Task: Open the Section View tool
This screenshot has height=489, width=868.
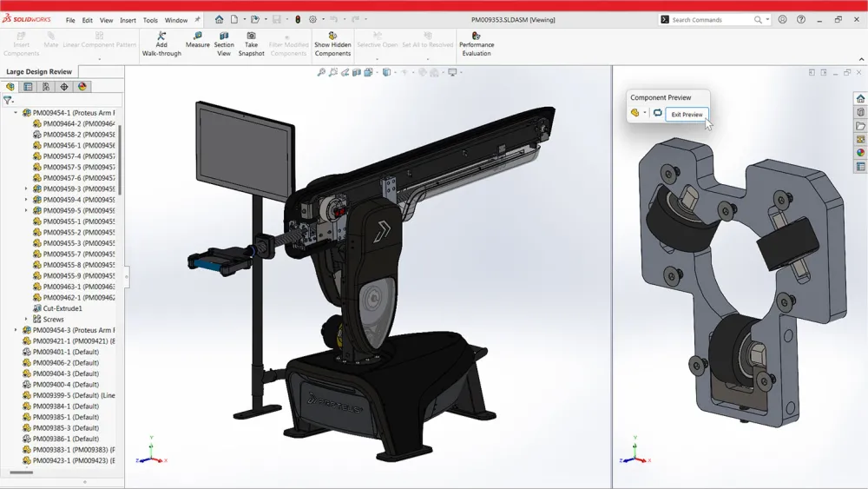Action: click(224, 44)
